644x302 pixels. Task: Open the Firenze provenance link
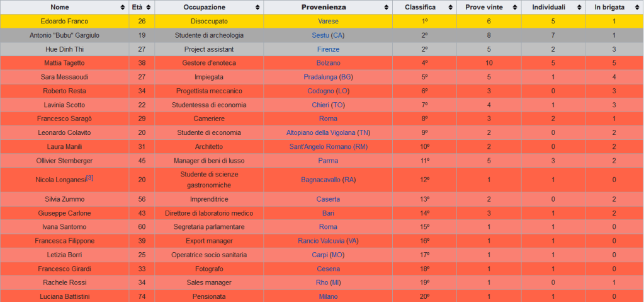click(x=328, y=49)
